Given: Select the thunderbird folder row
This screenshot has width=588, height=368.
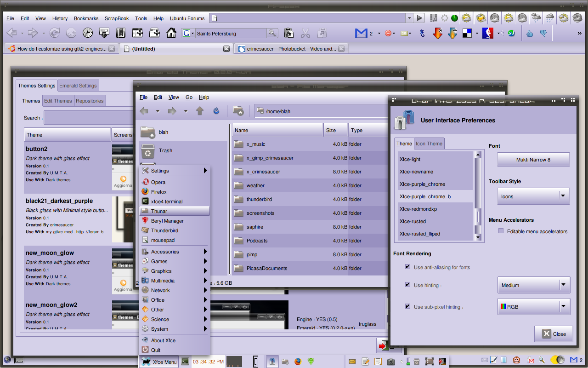Looking at the screenshot, I should (310, 199).
